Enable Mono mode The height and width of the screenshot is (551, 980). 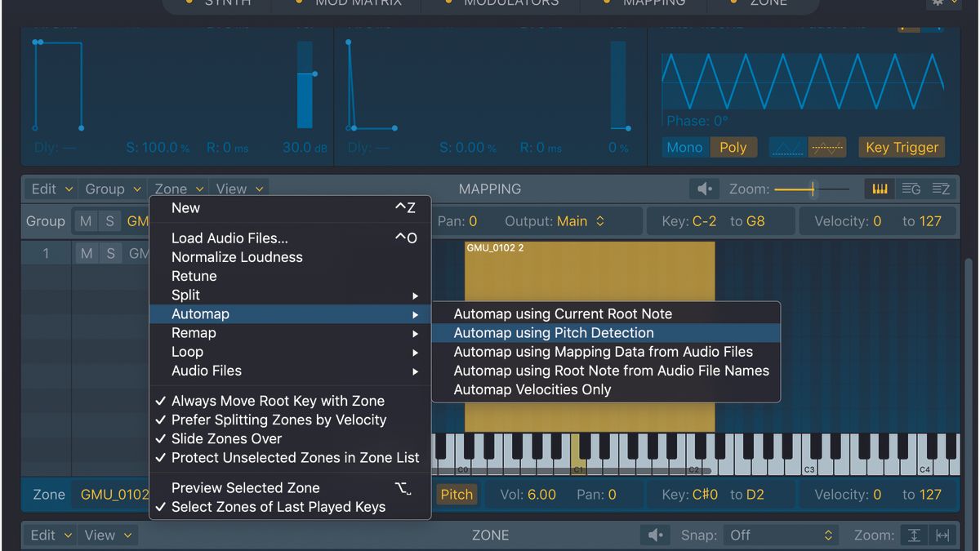point(685,148)
